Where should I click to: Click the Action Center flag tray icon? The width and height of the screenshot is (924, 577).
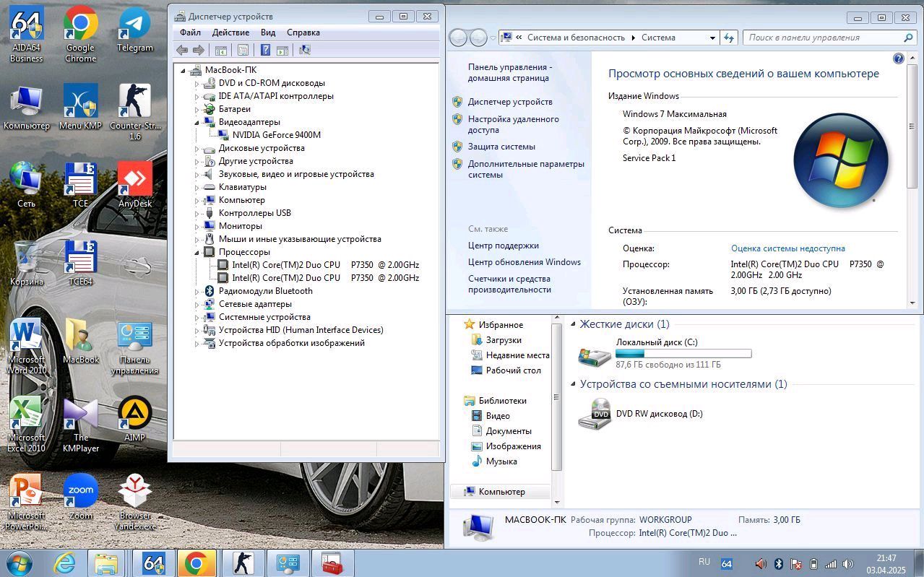coord(796,563)
